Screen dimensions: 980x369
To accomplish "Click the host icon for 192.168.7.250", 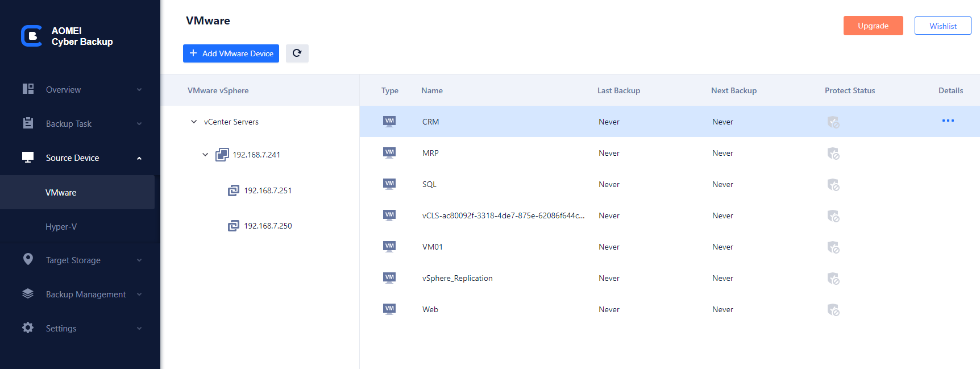I will point(234,226).
